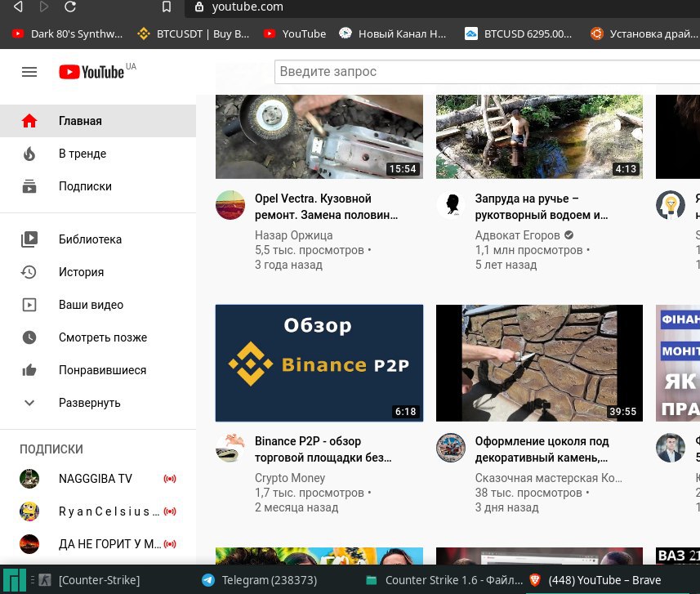Screen dimensions: 700x594
Task: Open NAGGGIBA TV subscription
Action: 98,478
